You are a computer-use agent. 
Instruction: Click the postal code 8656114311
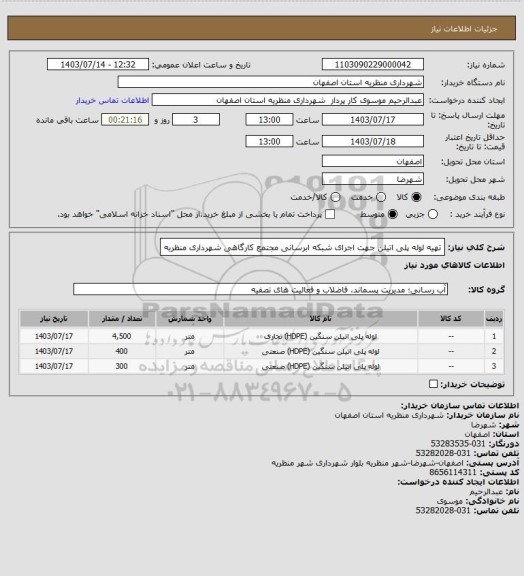452,472
